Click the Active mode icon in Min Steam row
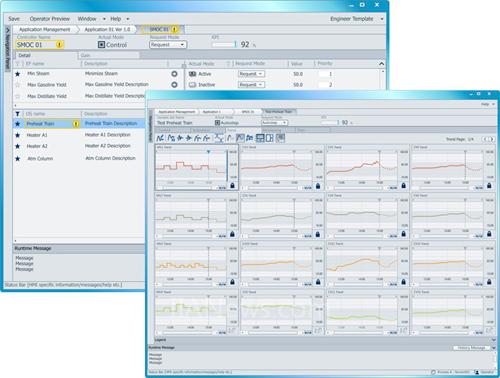This screenshot has width=500, height=378. [192, 74]
